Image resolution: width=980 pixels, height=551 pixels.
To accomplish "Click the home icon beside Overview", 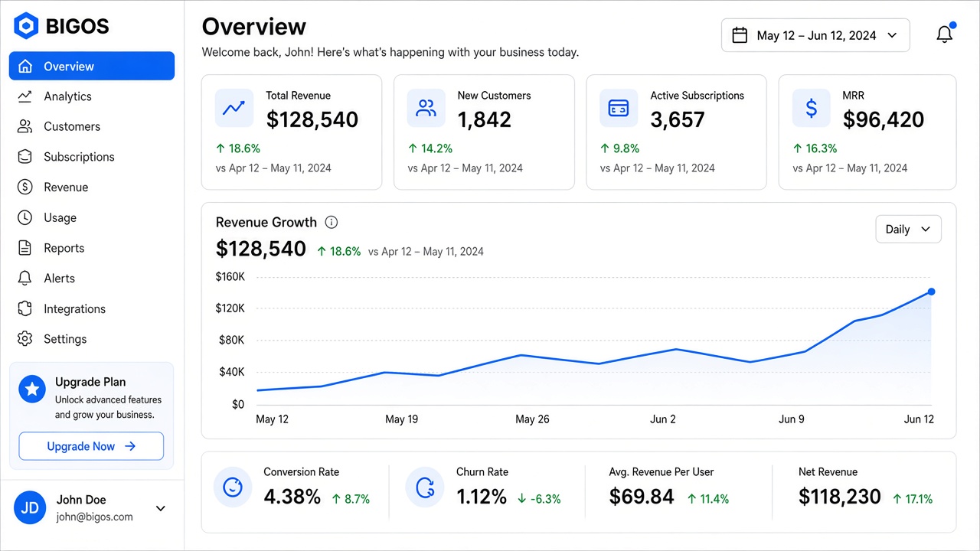I will (x=25, y=66).
